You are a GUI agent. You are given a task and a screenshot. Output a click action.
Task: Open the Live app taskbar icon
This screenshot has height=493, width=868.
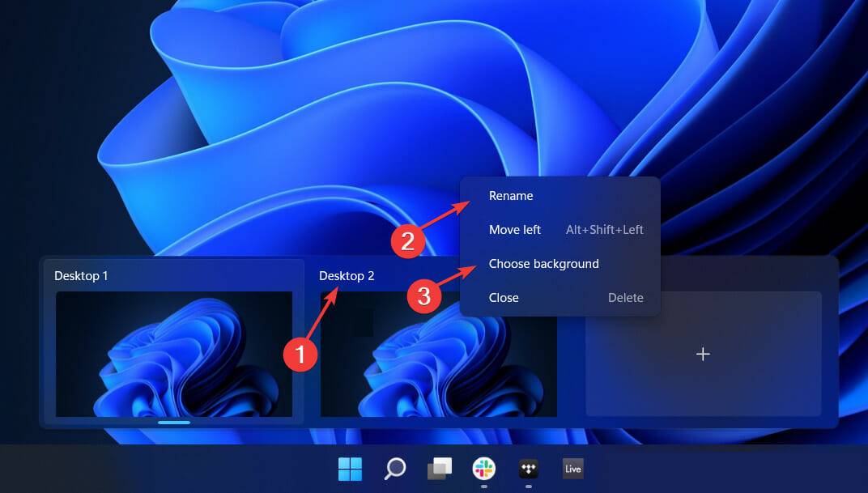tap(573, 469)
